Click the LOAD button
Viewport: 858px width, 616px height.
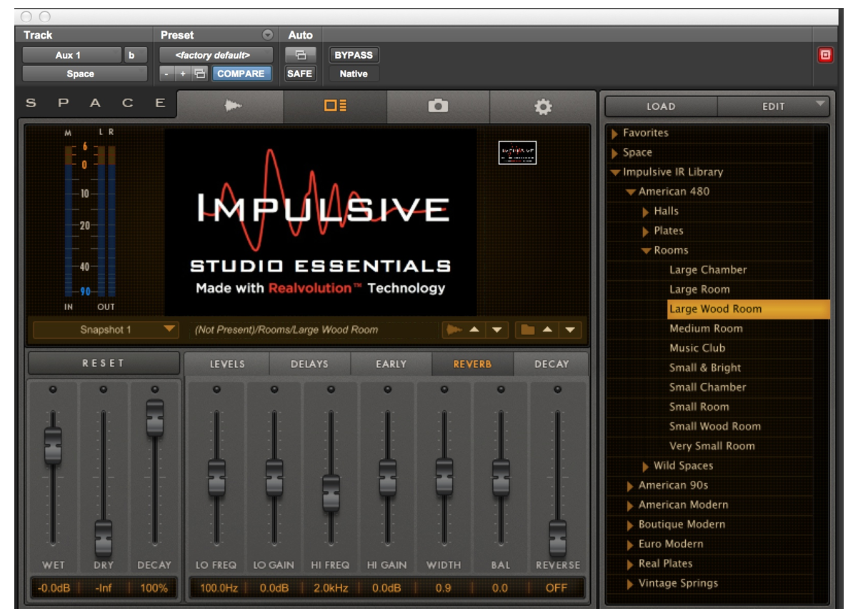tap(660, 106)
